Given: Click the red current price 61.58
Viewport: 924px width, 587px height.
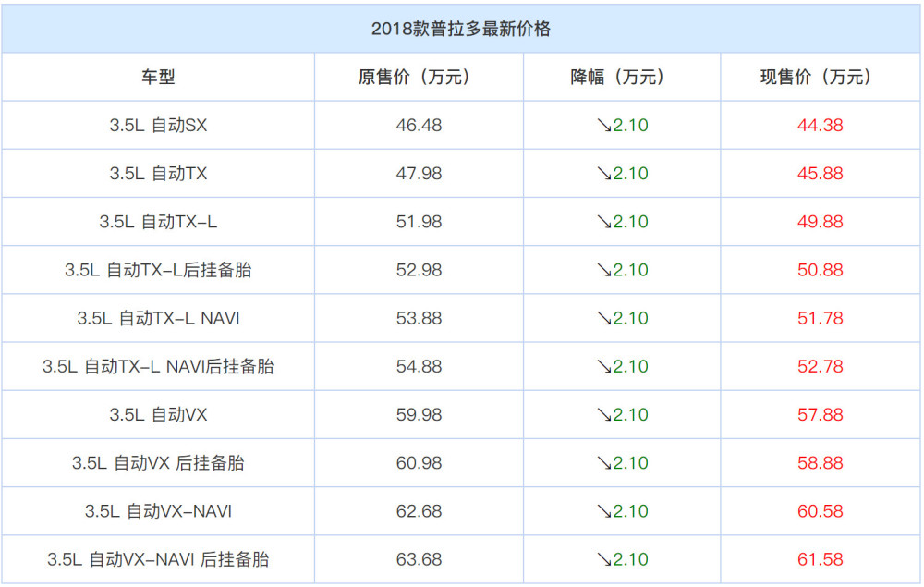Looking at the screenshot, I should tap(820, 559).
